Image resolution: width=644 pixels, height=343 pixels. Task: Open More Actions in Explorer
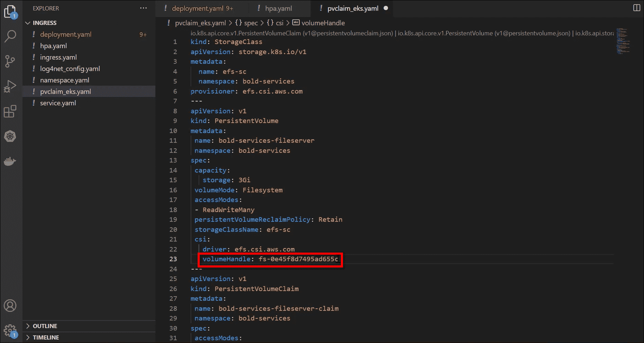pyautogui.click(x=143, y=8)
